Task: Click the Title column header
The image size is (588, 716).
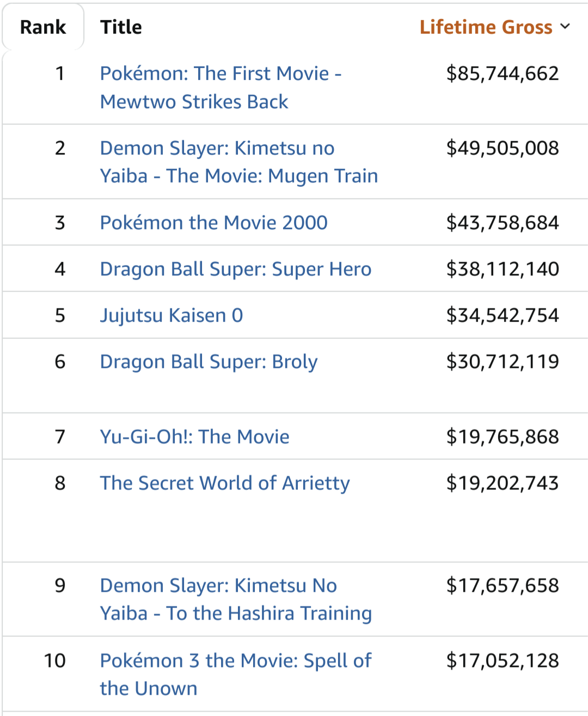Action: (121, 27)
